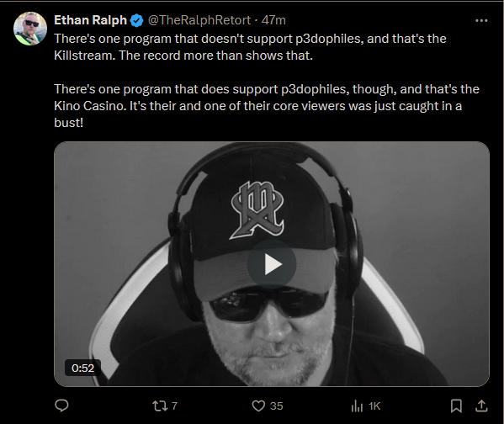The height and width of the screenshot is (424, 504).
Task: Click the blue verified checkmark badge
Action: 137,20
